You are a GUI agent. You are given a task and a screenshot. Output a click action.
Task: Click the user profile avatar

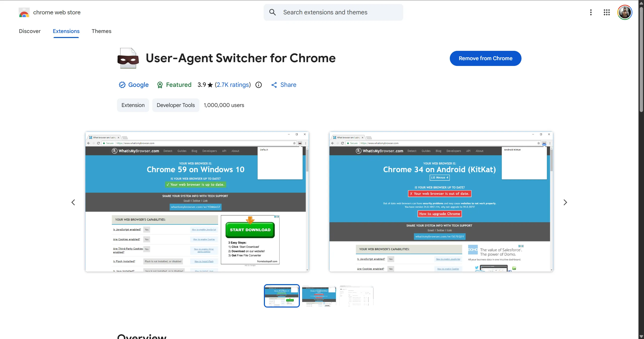click(x=625, y=12)
